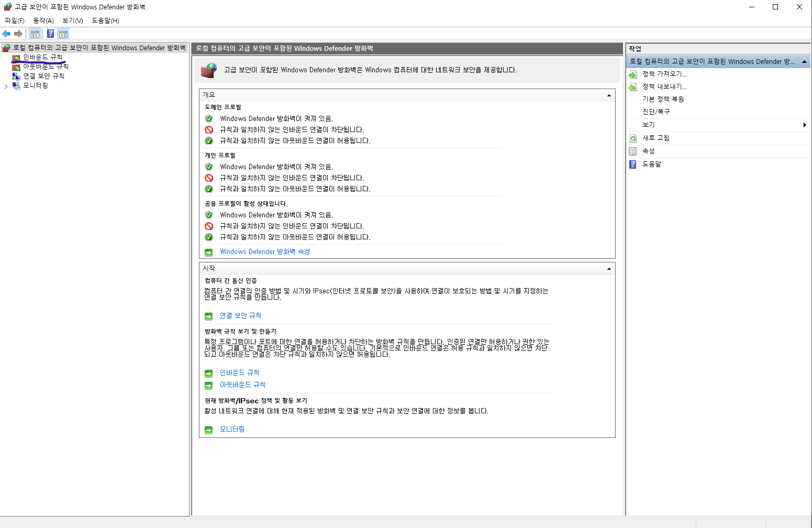
Task: Click the firewall globe icon in description banner
Action: (x=209, y=70)
